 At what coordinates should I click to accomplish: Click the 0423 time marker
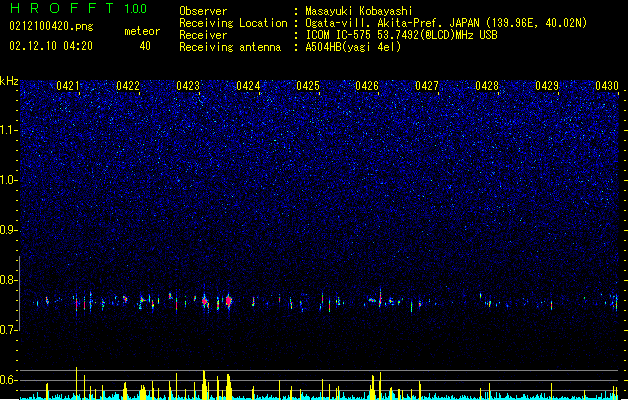[x=188, y=86]
